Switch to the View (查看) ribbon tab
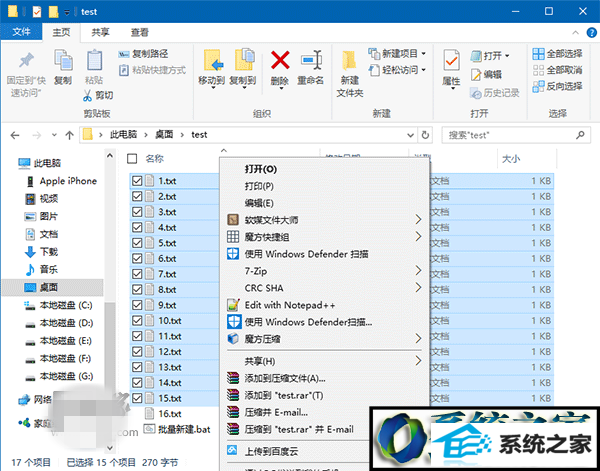Image resolution: width=600 pixels, height=471 pixels. click(x=139, y=33)
